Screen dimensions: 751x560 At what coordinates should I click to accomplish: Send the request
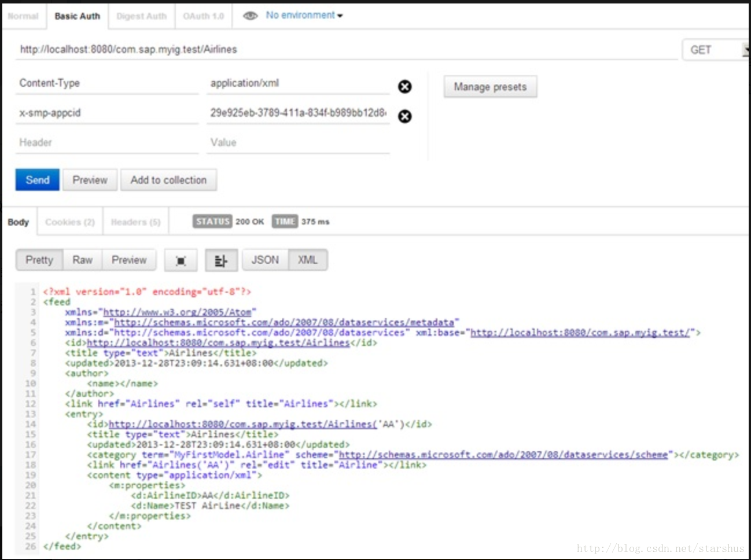pyautogui.click(x=38, y=180)
